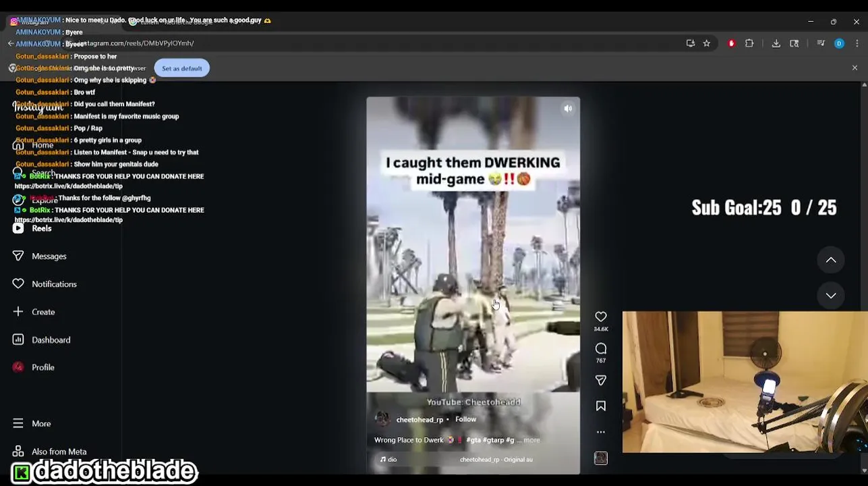This screenshot has width=868, height=486.
Task: Open the browser profile avatar D
Action: point(839,43)
